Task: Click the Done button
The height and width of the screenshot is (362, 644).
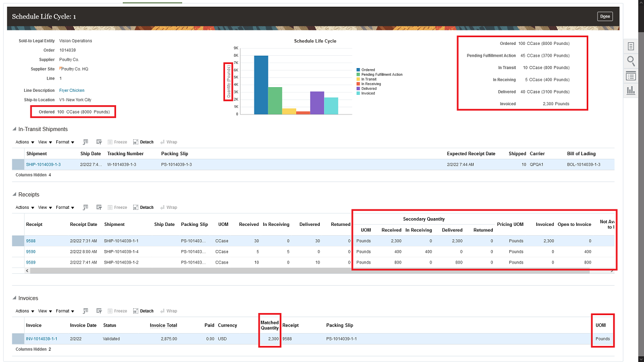Action: (605, 17)
